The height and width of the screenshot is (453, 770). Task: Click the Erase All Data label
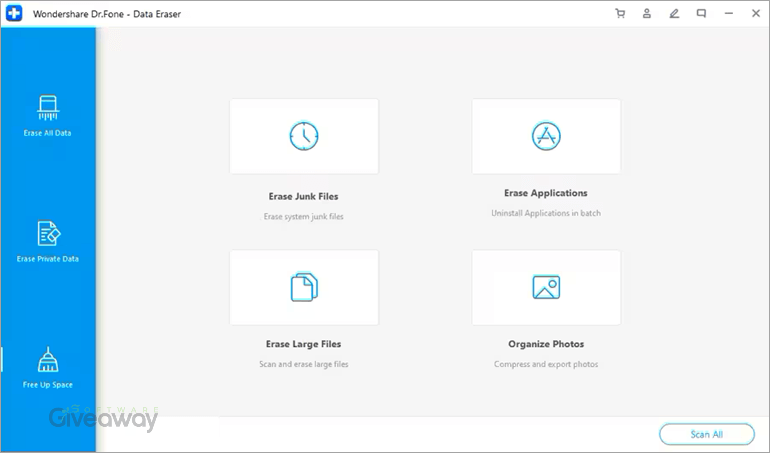tap(48, 133)
